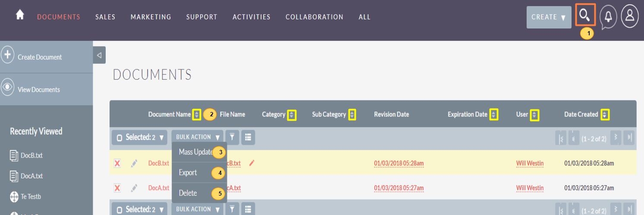Choose Export from the bulk action menu
The height and width of the screenshot is (215, 644).
[x=188, y=172]
